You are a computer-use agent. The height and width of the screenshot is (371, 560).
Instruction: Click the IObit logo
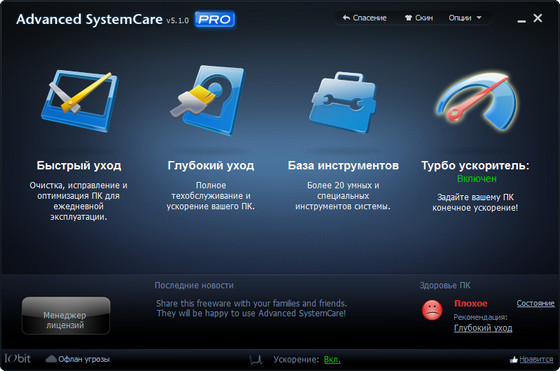pos(18,358)
